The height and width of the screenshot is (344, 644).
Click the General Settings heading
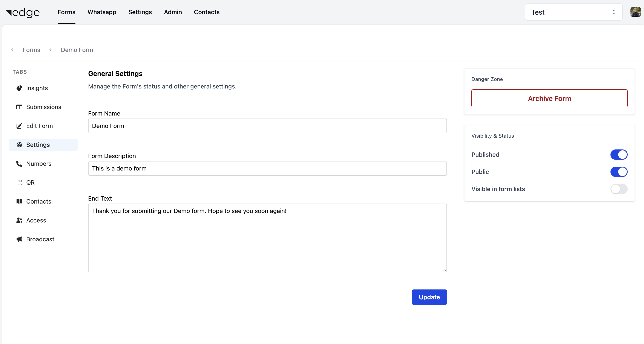point(115,74)
